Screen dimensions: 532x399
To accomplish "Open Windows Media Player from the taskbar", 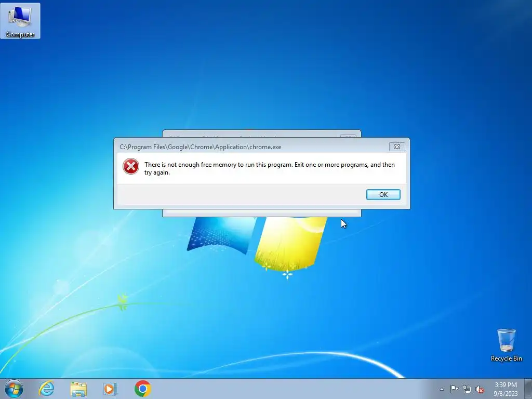I will [110, 389].
